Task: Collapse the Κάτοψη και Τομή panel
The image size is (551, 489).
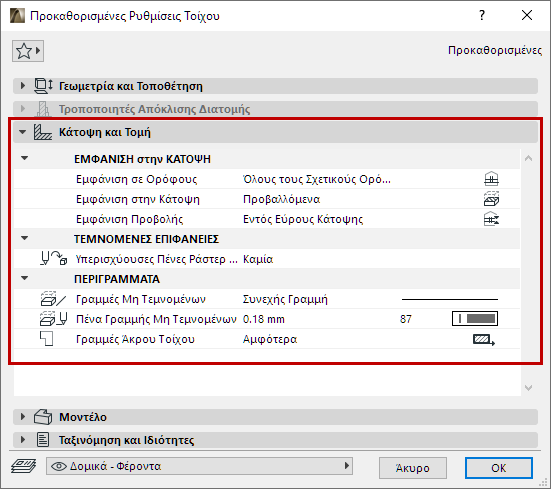Action: point(22,132)
